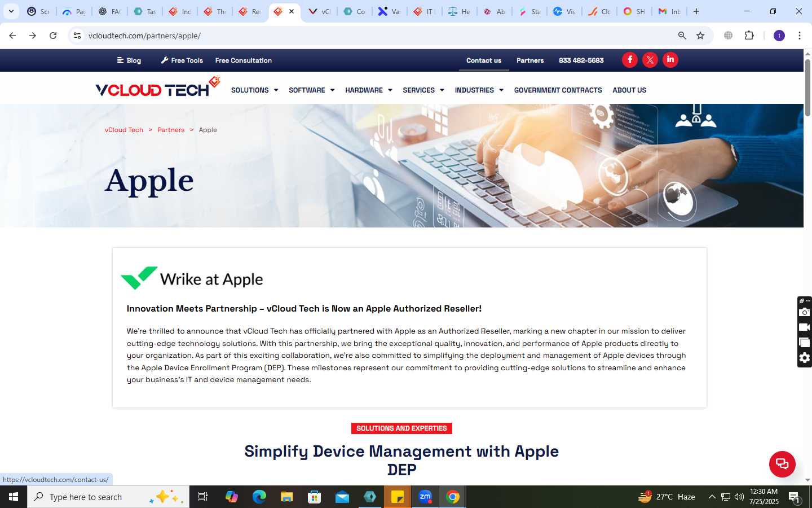Open Chrome three-dot menu
Screen dimensions: 812x508
(x=800, y=36)
